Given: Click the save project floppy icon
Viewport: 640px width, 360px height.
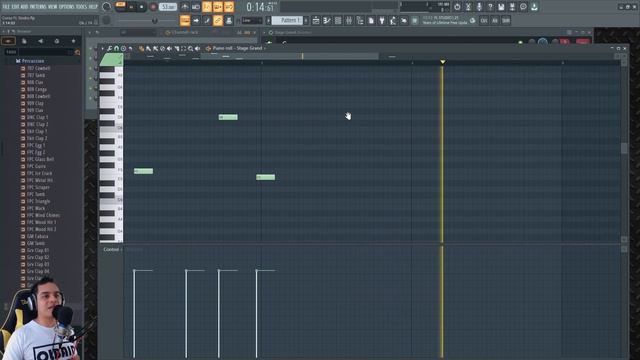Looking at the screenshot, I should click(x=501, y=7).
